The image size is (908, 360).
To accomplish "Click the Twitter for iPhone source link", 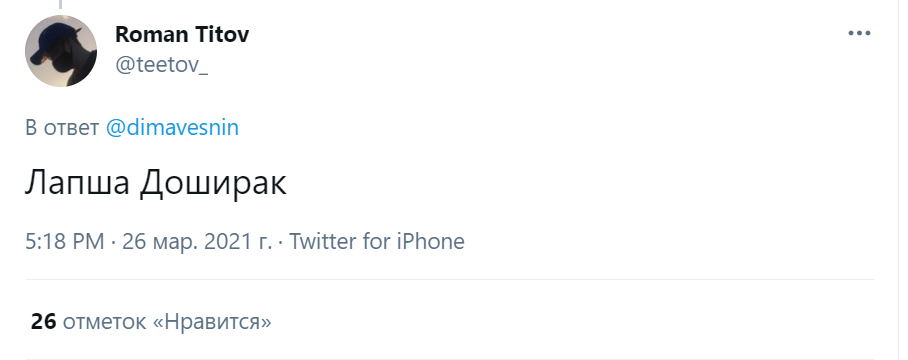I will click(376, 241).
